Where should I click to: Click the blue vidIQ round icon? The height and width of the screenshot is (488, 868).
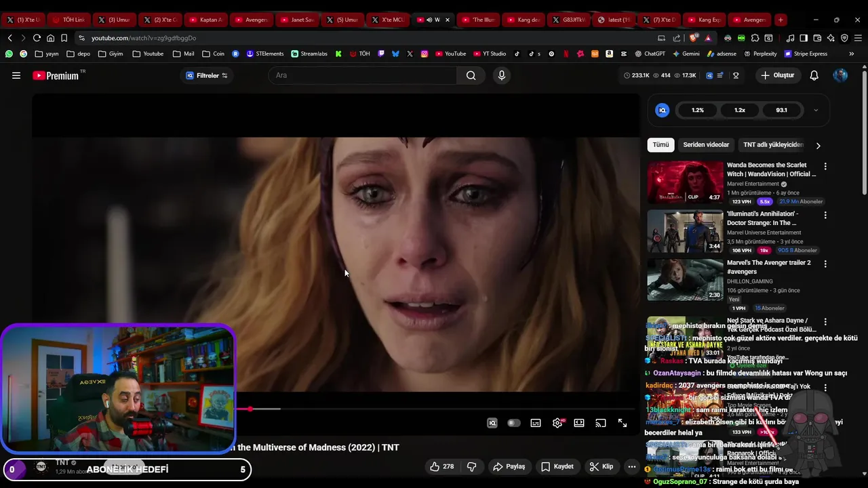(663, 110)
